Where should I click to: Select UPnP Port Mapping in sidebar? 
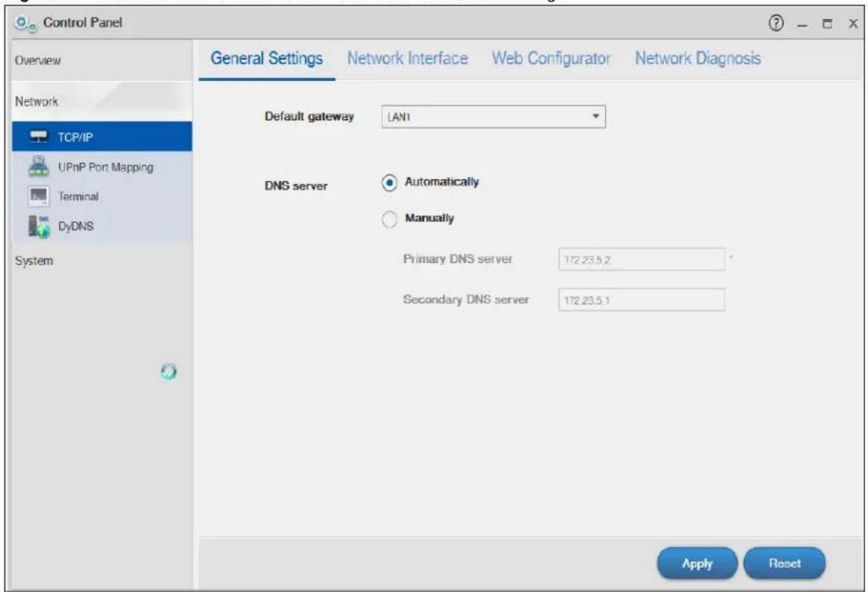[x=102, y=167]
